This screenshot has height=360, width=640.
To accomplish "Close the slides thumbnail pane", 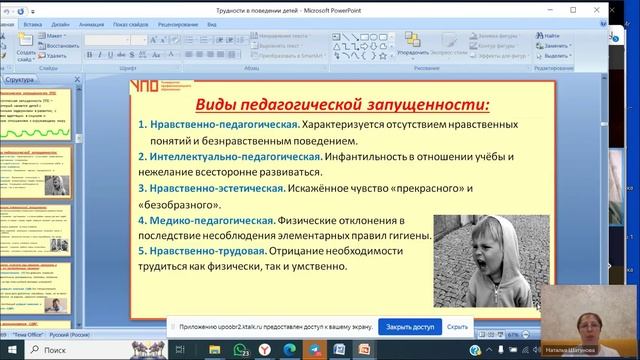I will point(77,79).
